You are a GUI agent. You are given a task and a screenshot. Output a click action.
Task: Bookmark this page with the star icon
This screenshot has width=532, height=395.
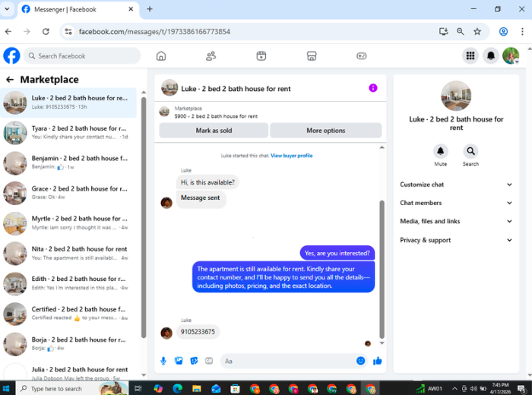pyautogui.click(x=477, y=32)
